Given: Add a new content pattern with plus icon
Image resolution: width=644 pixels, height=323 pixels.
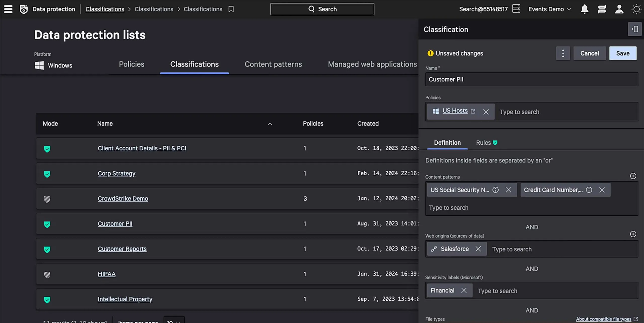Looking at the screenshot, I should click(633, 176).
